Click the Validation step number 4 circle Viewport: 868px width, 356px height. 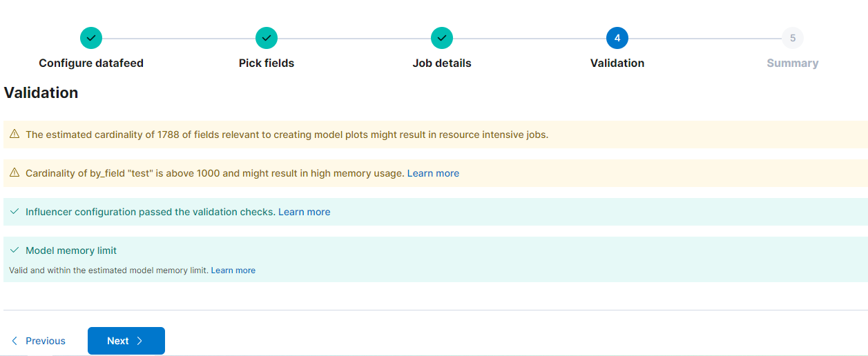[x=617, y=38]
